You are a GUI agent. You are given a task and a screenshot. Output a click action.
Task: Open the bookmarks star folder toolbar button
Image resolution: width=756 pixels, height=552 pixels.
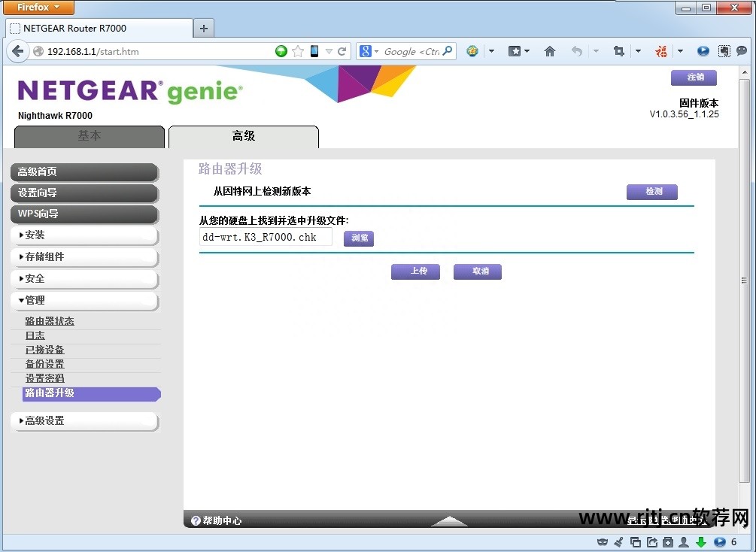515,51
